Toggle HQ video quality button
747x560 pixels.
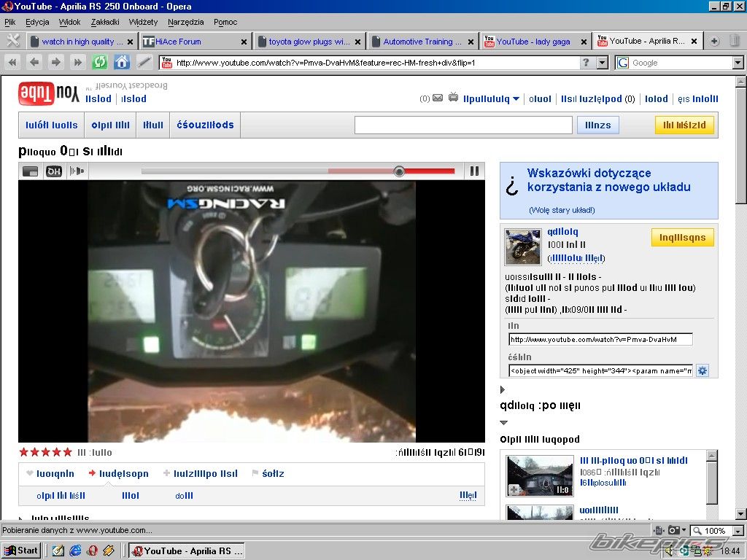(53, 171)
